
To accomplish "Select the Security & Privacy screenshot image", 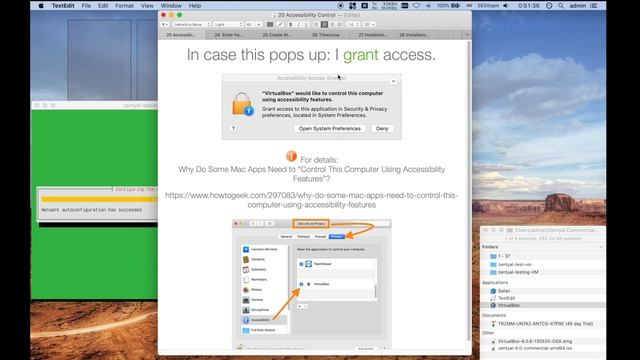I will point(312,284).
